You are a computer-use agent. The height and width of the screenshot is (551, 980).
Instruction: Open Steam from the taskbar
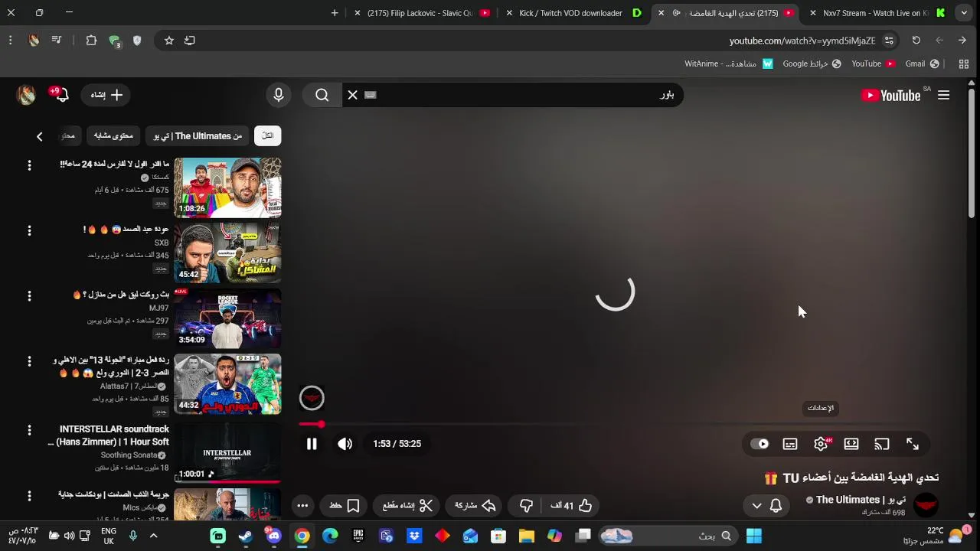pyautogui.click(x=246, y=536)
